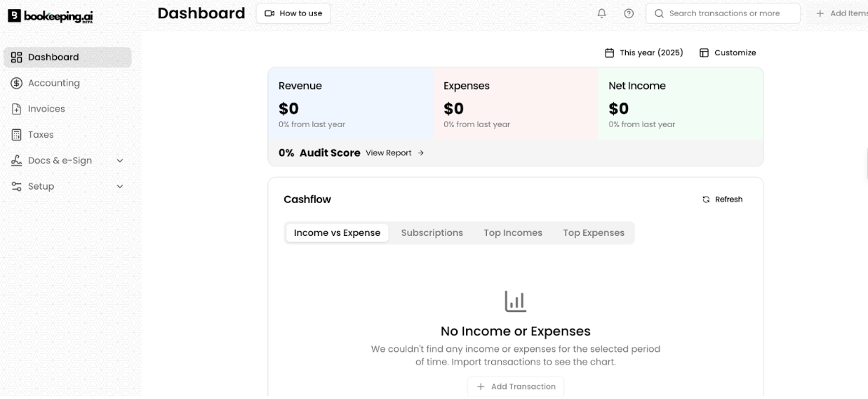Image resolution: width=868 pixels, height=399 pixels.
Task: Click the How to use button
Action: (x=293, y=13)
